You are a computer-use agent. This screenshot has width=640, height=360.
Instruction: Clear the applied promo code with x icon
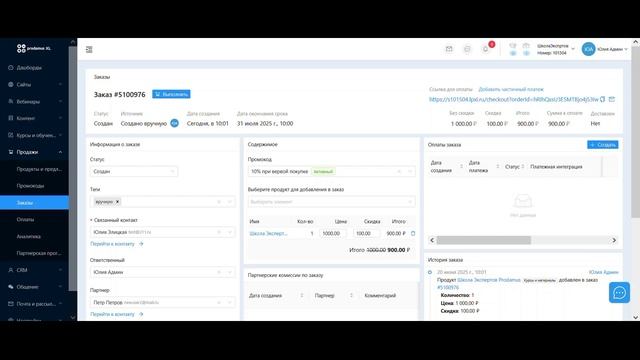(399, 171)
